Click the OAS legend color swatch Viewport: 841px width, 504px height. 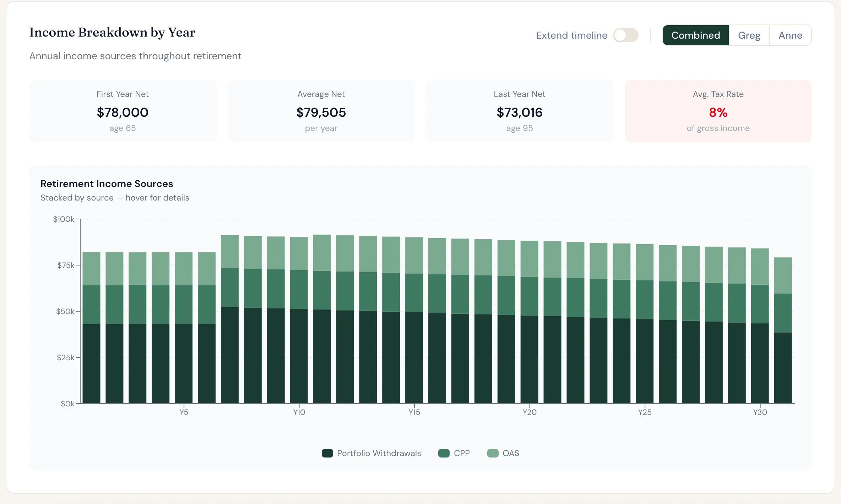493,453
